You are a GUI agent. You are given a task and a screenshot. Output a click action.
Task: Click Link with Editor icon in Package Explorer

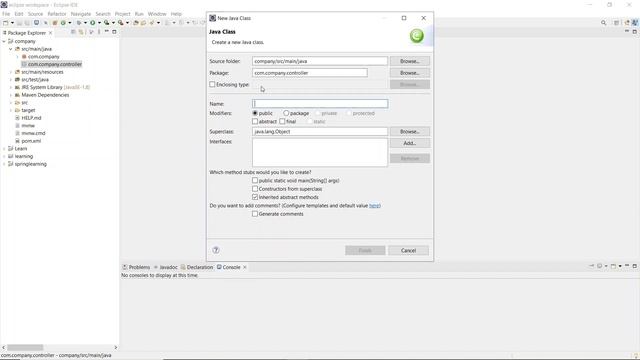point(81,32)
